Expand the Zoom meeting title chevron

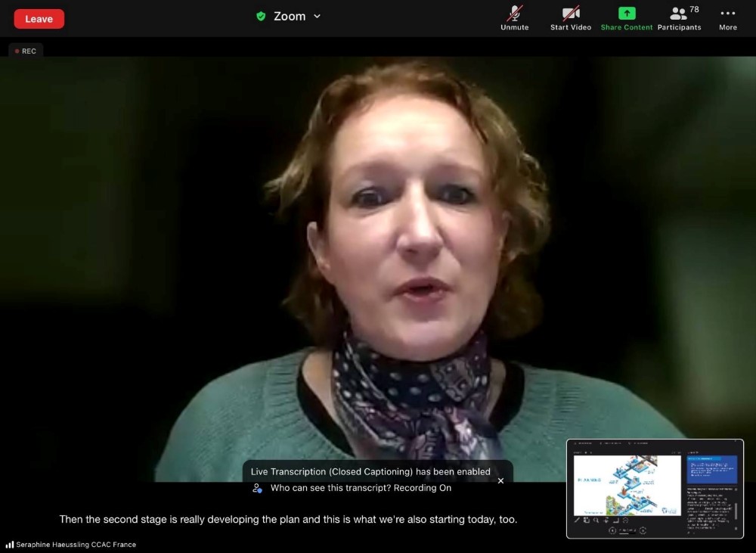317,16
